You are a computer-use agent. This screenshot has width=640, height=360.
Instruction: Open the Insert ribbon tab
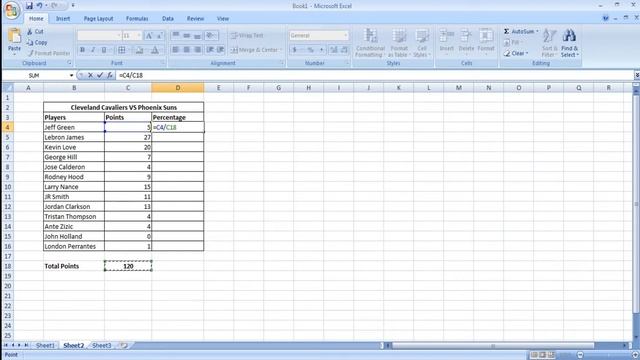pos(63,19)
